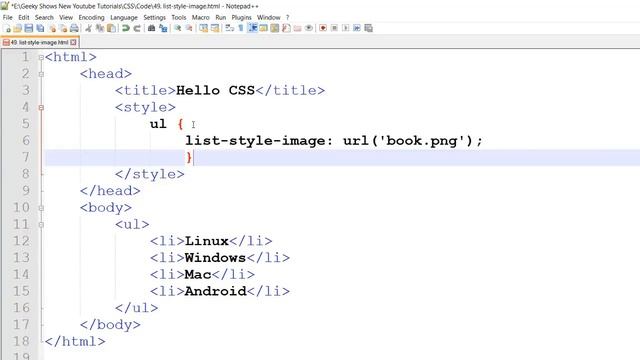The image size is (640, 360).
Task: Open the Settings menu
Action: click(x=154, y=18)
